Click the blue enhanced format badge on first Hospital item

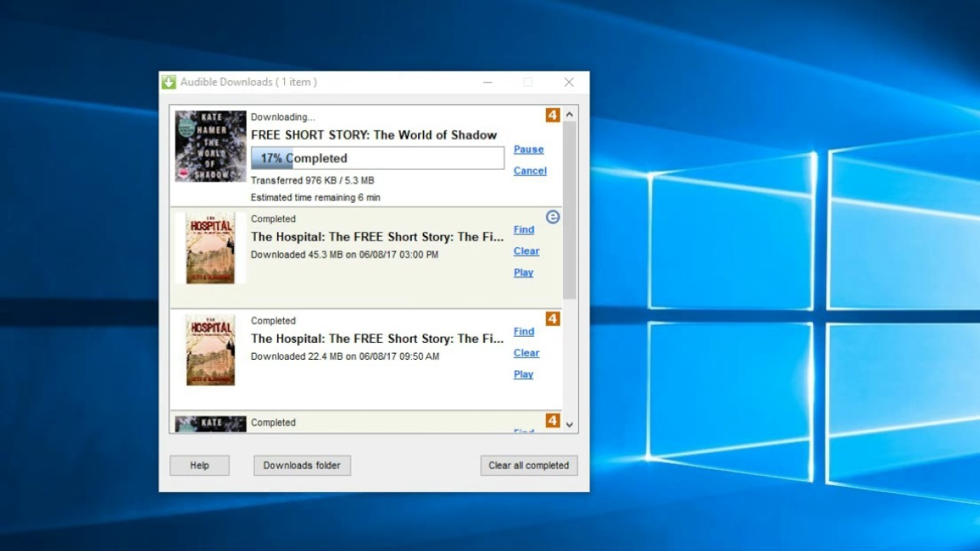coord(553,217)
